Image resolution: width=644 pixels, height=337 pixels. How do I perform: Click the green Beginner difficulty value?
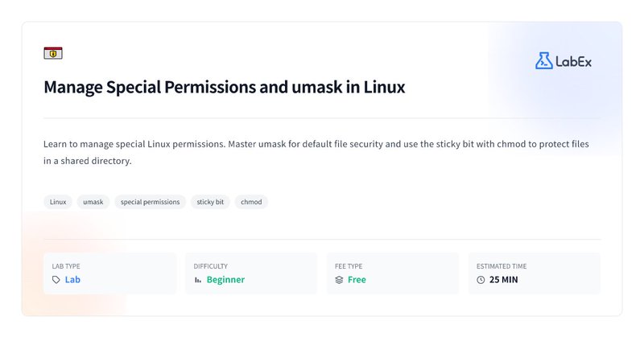(x=225, y=280)
